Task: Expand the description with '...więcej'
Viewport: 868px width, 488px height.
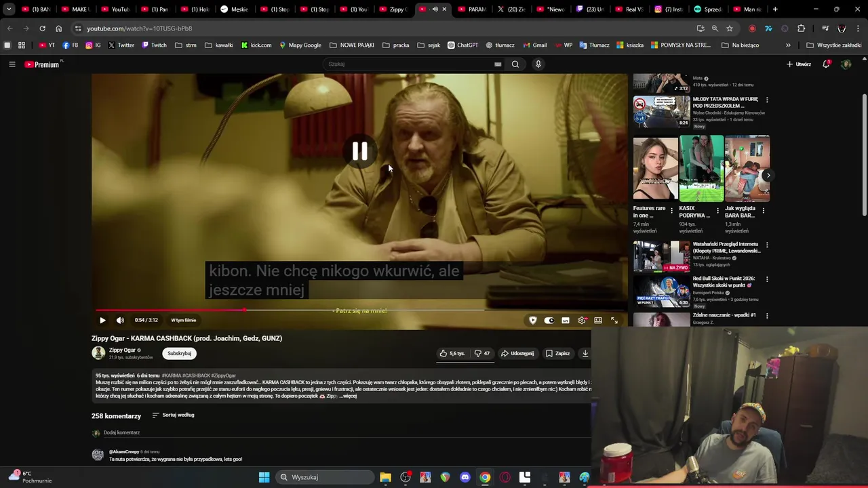Action: pyautogui.click(x=348, y=396)
